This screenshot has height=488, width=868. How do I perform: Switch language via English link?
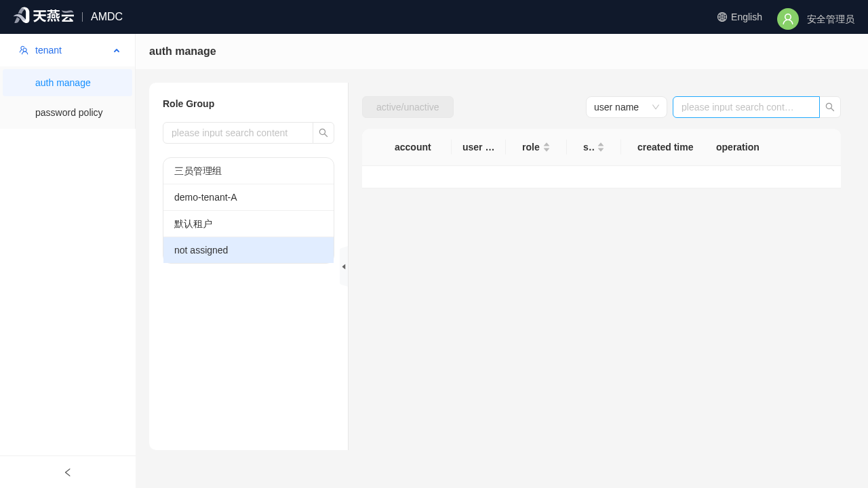pyautogui.click(x=747, y=17)
